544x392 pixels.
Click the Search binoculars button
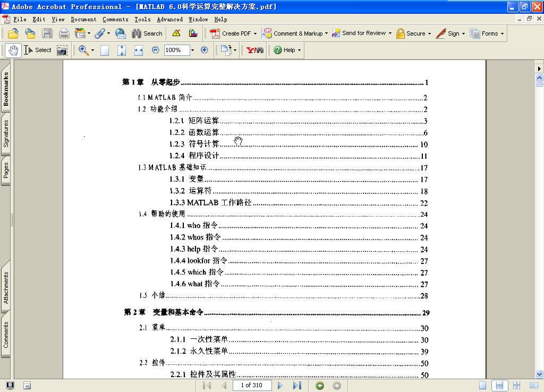coord(147,33)
